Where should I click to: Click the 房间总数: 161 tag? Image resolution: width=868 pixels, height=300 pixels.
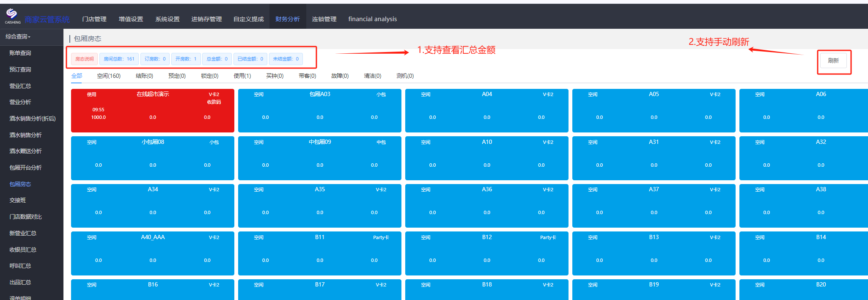click(x=119, y=59)
